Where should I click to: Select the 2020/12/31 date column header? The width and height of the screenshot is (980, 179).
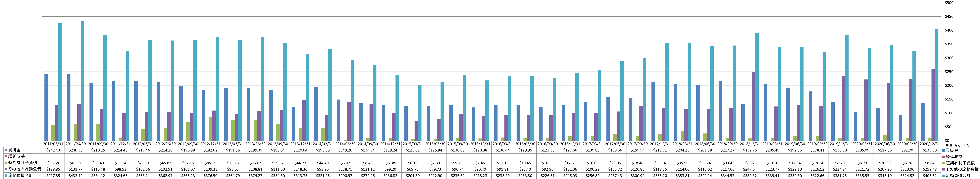click(x=930, y=144)
